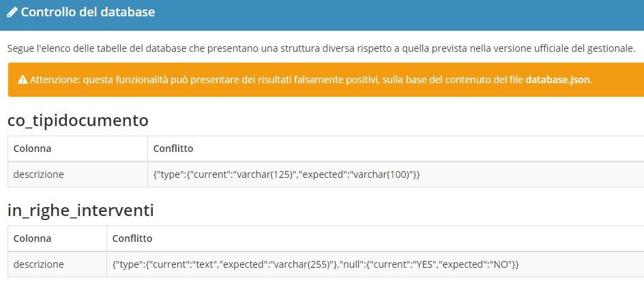Click the Conflitto header in in_righe_interventi table

click(132, 238)
